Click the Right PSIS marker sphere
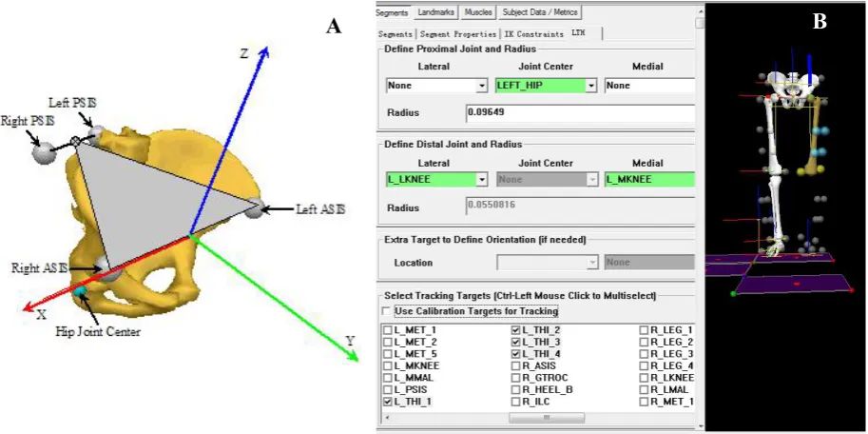This screenshot has height=434, width=868. pos(43,151)
